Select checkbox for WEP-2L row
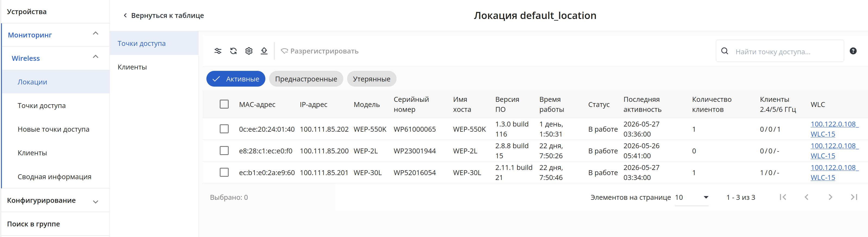868x237 pixels. (x=224, y=150)
